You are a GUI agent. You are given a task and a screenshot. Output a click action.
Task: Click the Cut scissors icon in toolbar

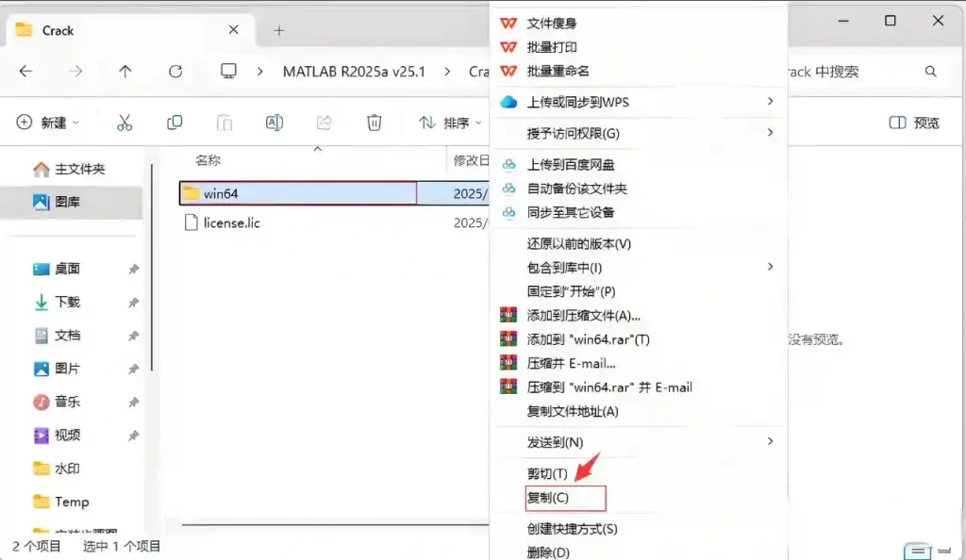[x=125, y=123]
